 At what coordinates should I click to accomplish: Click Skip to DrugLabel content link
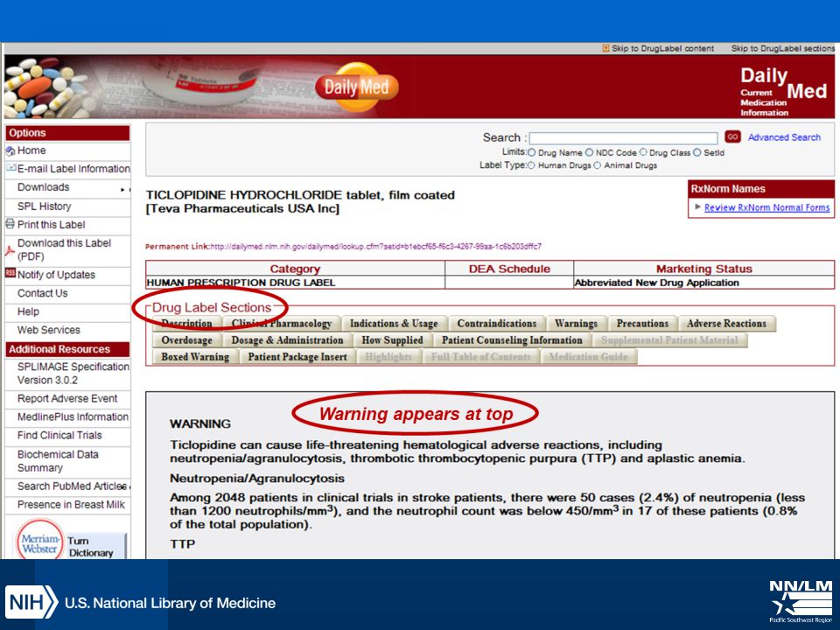tap(662, 48)
